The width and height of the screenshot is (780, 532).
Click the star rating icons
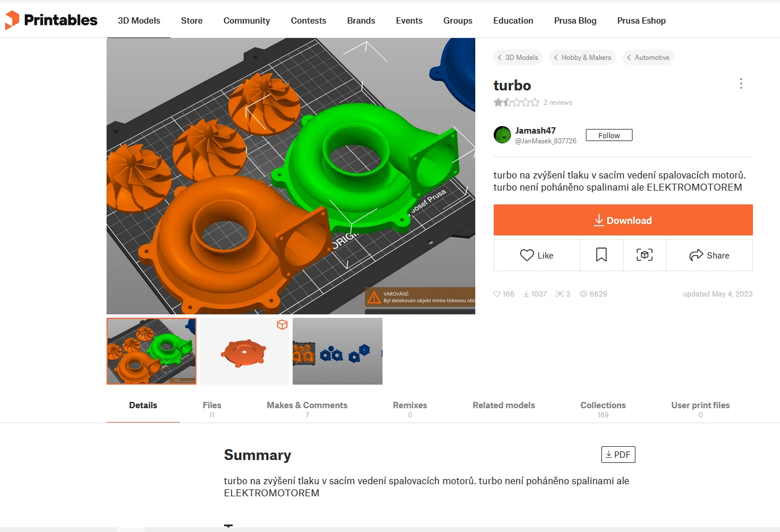coord(516,102)
